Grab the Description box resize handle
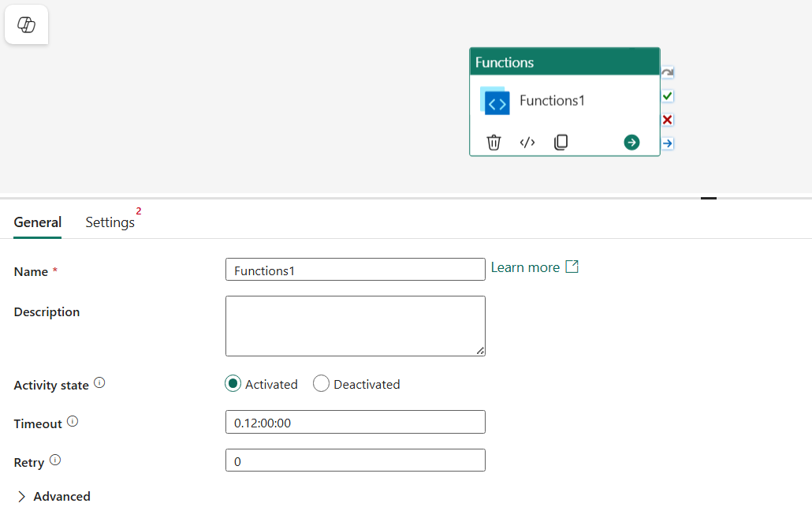This screenshot has width=812, height=522. pyautogui.click(x=481, y=351)
